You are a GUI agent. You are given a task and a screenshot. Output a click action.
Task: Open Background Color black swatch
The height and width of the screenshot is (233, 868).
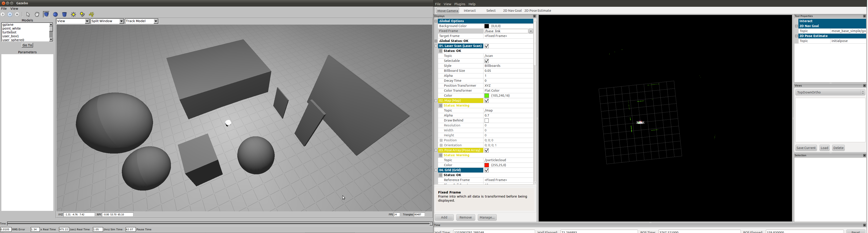(487, 26)
